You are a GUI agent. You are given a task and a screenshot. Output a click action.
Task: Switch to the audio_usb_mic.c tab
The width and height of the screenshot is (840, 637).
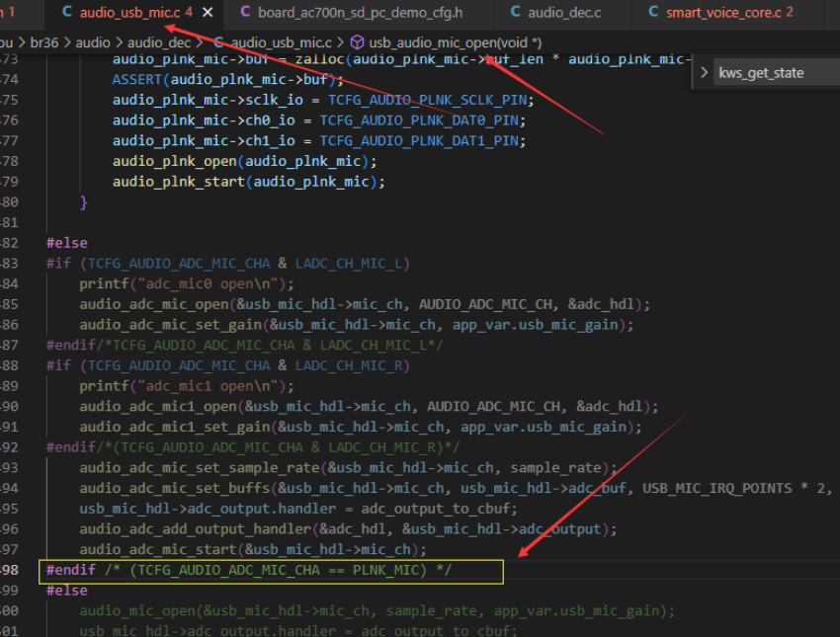coord(130,12)
